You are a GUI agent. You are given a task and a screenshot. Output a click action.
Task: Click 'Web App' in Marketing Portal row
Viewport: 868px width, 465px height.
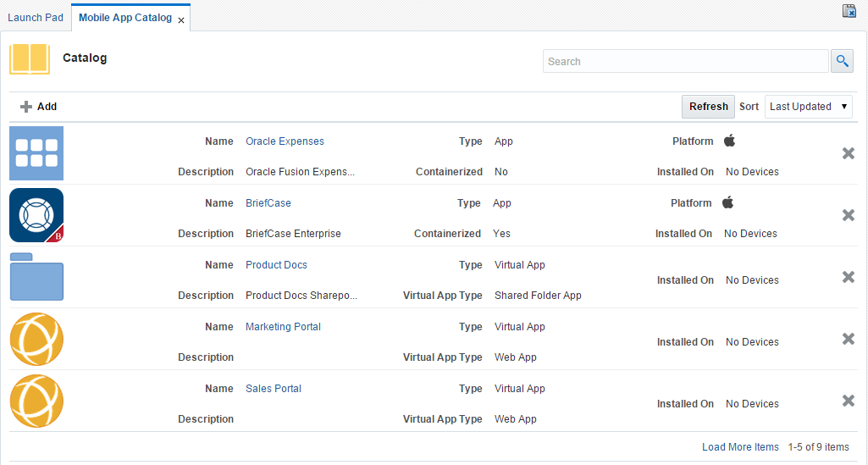click(x=516, y=357)
